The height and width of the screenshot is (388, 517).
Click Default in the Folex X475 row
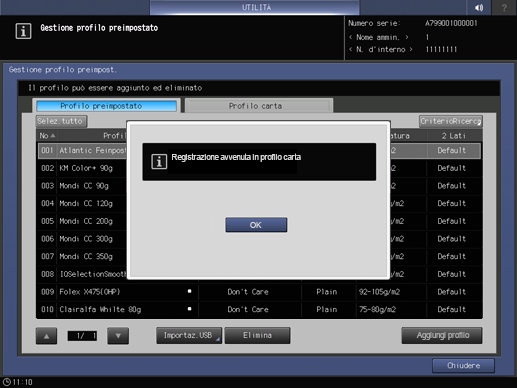[452, 292]
